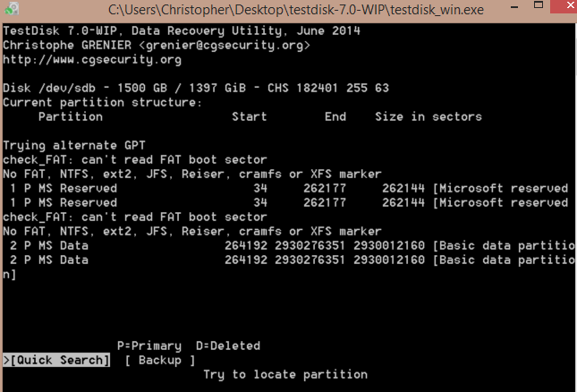
Task: Click the End column header
Action: coord(335,116)
